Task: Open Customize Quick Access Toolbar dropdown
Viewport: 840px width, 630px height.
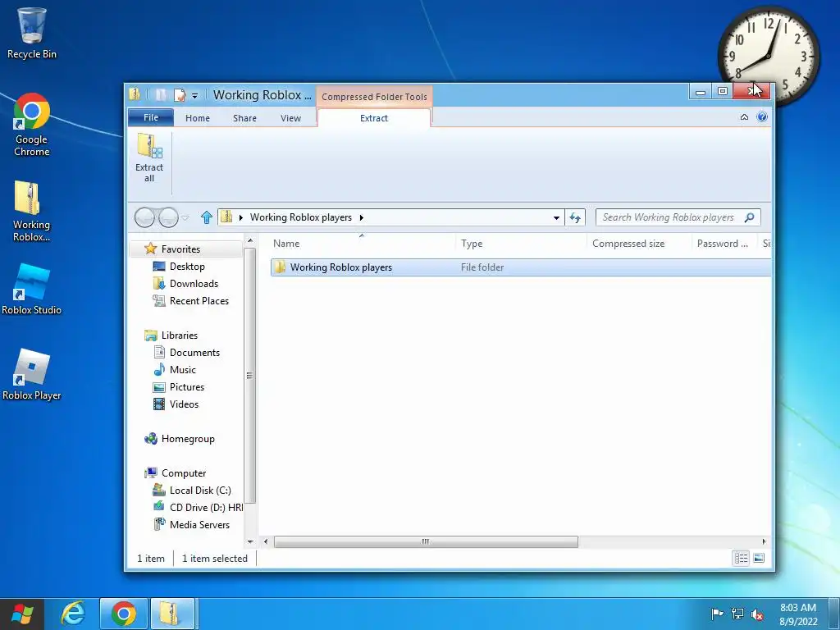Action: (x=195, y=95)
